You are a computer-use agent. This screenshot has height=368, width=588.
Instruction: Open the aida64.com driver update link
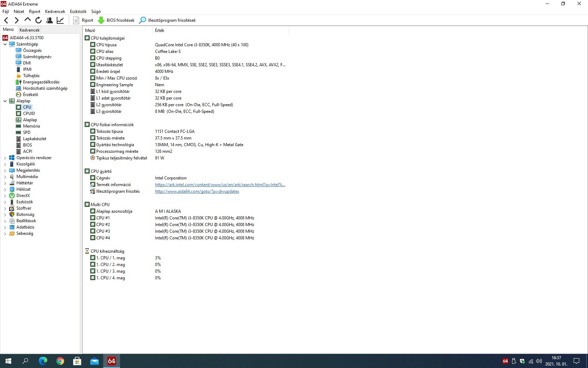tap(197, 191)
